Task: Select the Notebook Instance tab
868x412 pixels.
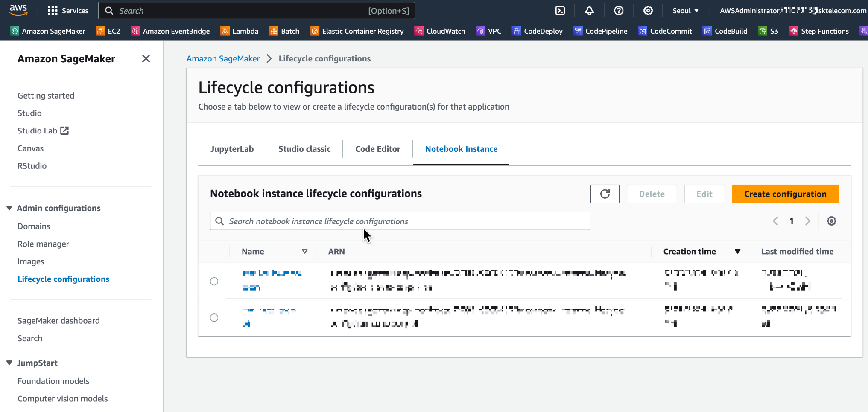Action: tap(461, 149)
